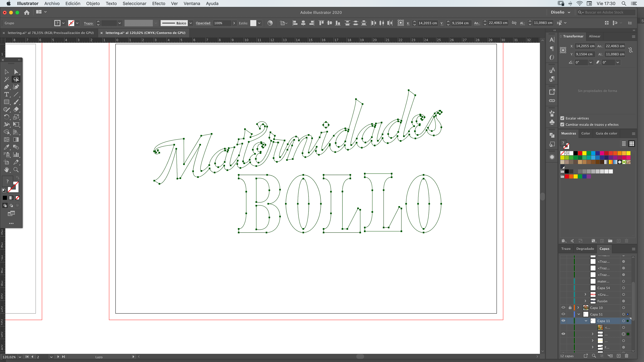This screenshot has width=644, height=362.
Task: Expand the Fusión sublayer
Action: tap(585, 301)
